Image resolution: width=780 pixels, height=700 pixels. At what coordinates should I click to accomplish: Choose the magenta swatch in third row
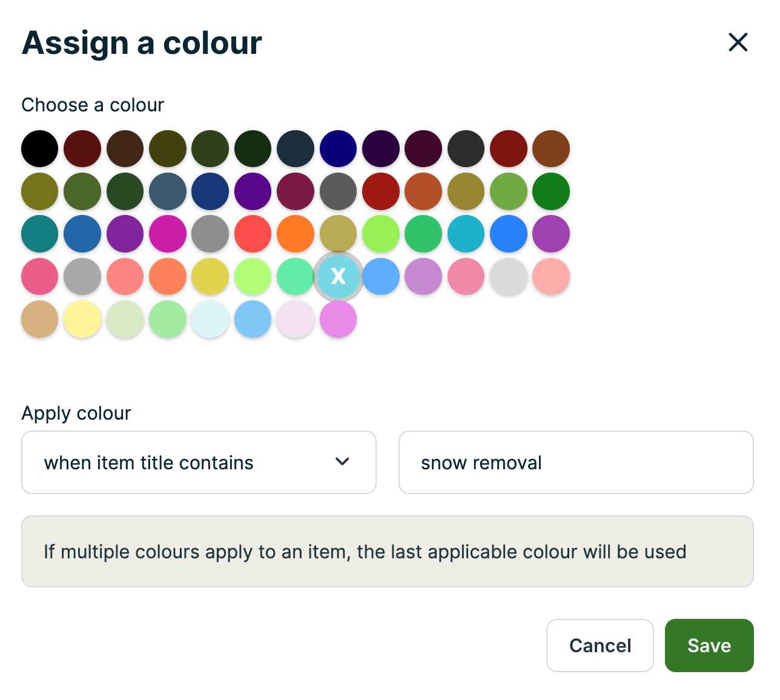tap(167, 234)
